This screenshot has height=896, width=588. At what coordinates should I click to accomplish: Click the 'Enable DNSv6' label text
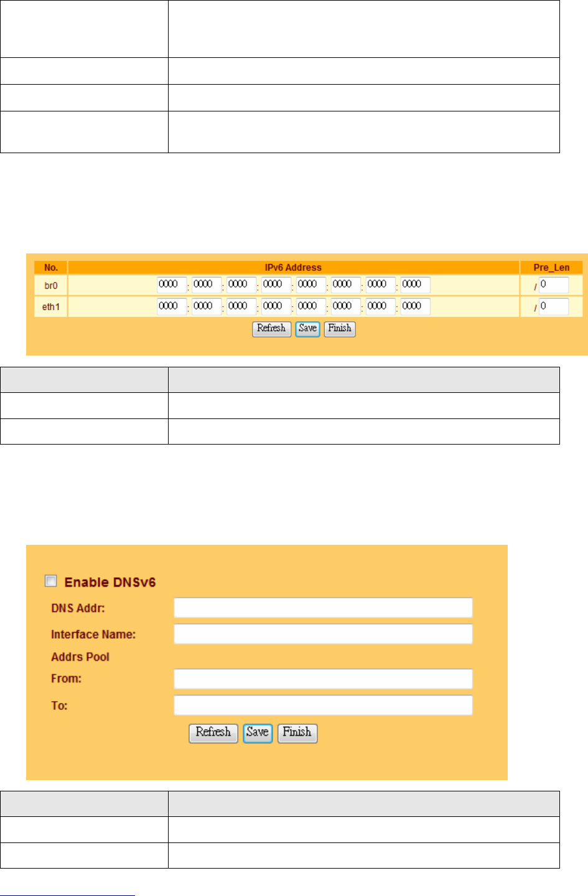[110, 582]
